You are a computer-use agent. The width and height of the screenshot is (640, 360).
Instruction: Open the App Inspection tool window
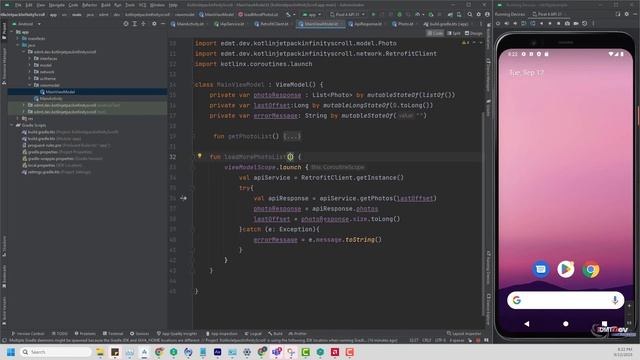[222, 333]
